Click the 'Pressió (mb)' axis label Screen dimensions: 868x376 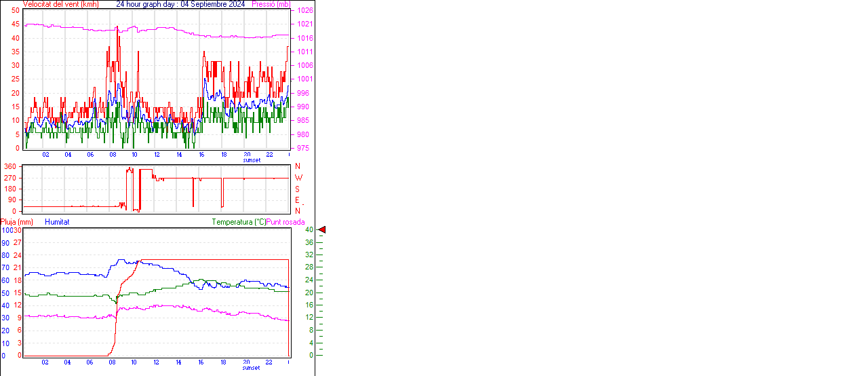click(271, 4)
